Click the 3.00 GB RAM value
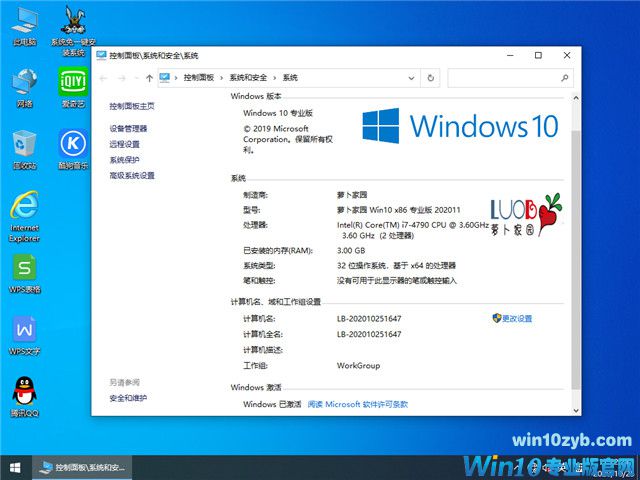This screenshot has width=640, height=480. (351, 250)
